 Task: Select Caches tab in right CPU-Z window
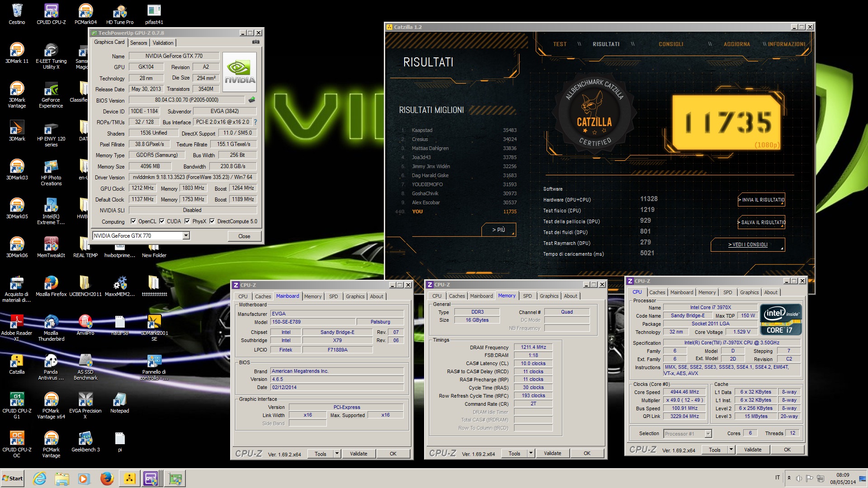click(x=657, y=292)
